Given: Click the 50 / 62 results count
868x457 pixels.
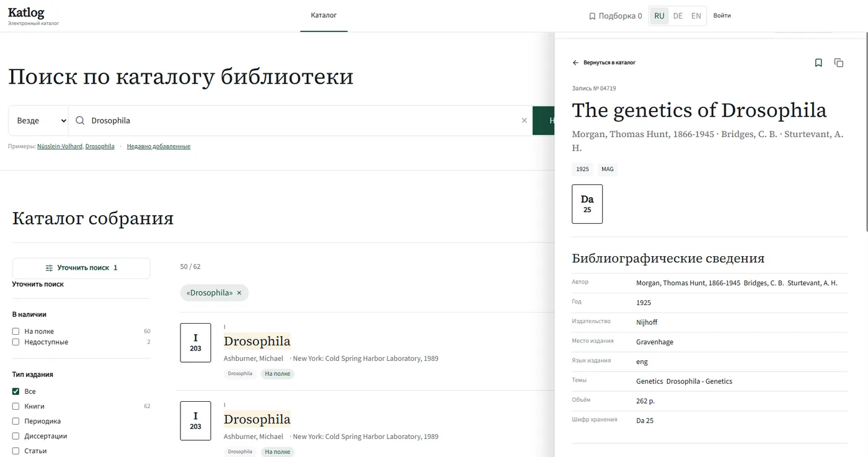Looking at the screenshot, I should 190,267.
